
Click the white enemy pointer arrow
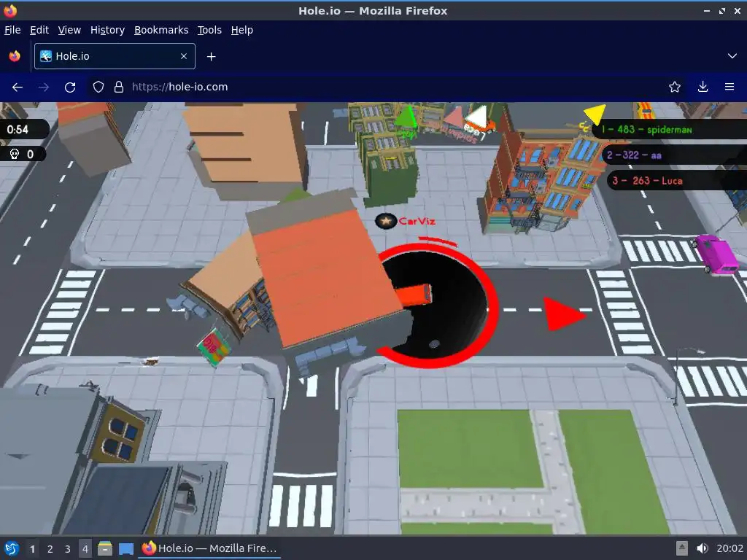point(476,117)
